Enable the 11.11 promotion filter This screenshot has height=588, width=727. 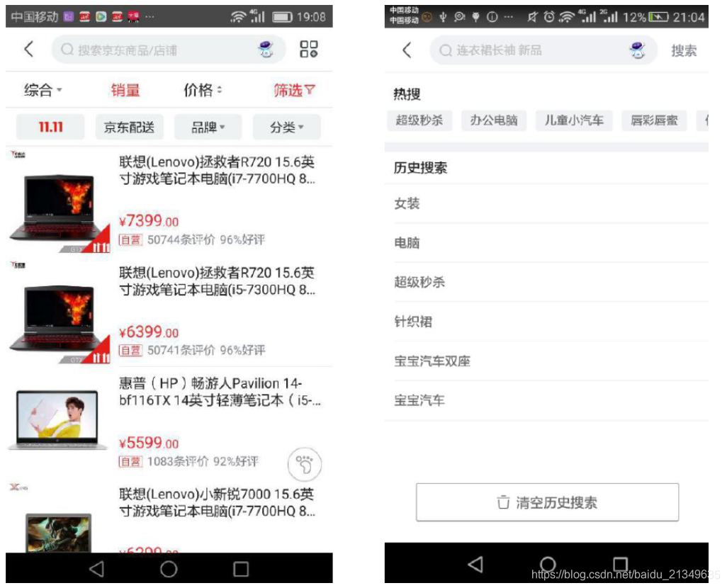tap(50, 127)
